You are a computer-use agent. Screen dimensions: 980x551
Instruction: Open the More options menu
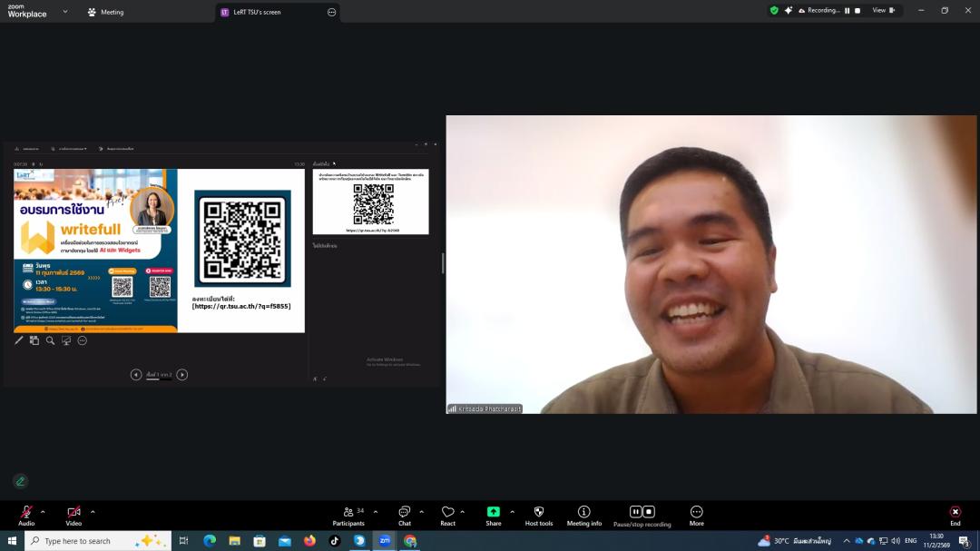point(696,513)
